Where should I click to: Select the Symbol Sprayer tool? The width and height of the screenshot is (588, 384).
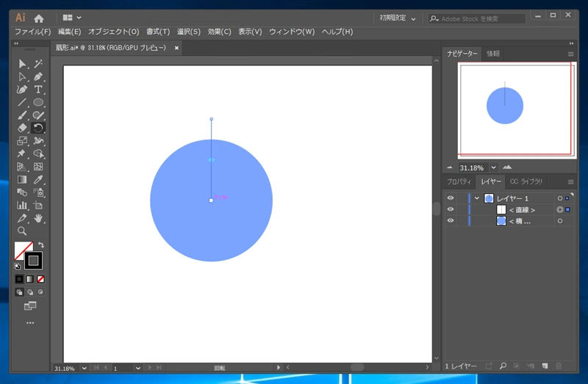click(38, 192)
